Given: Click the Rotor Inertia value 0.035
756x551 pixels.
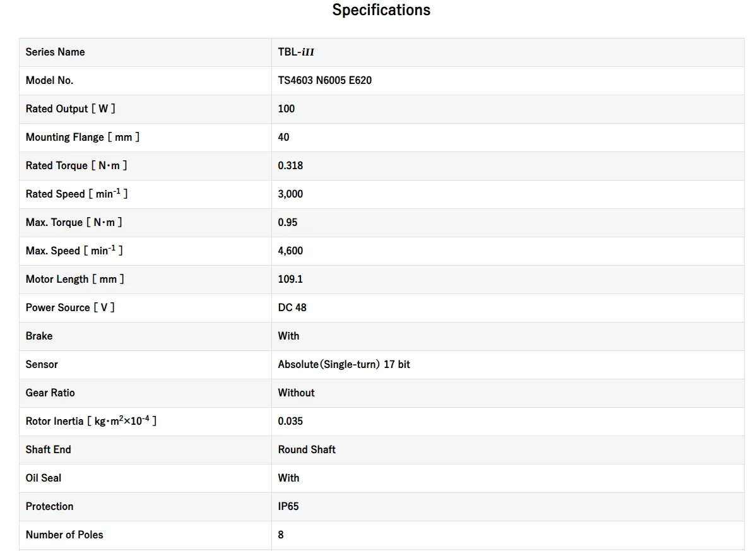Looking at the screenshot, I should click(290, 421).
